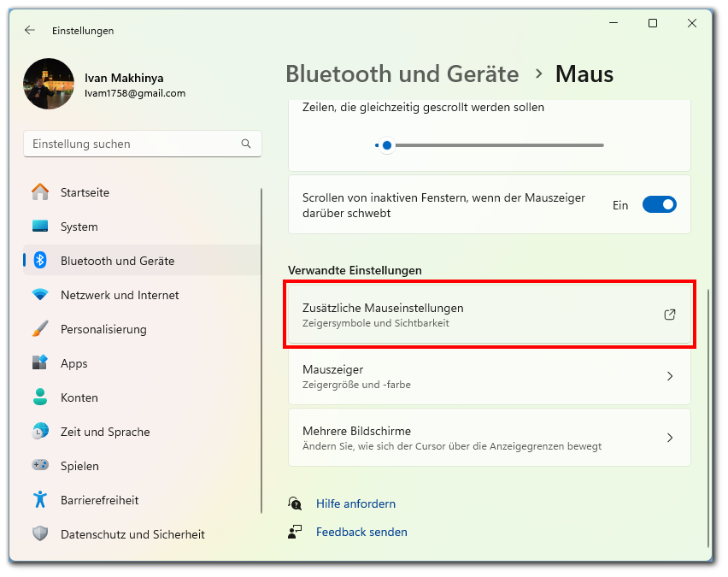Click the Einstellung suchen search field
This screenshot has width=728, height=577.
coord(132,144)
